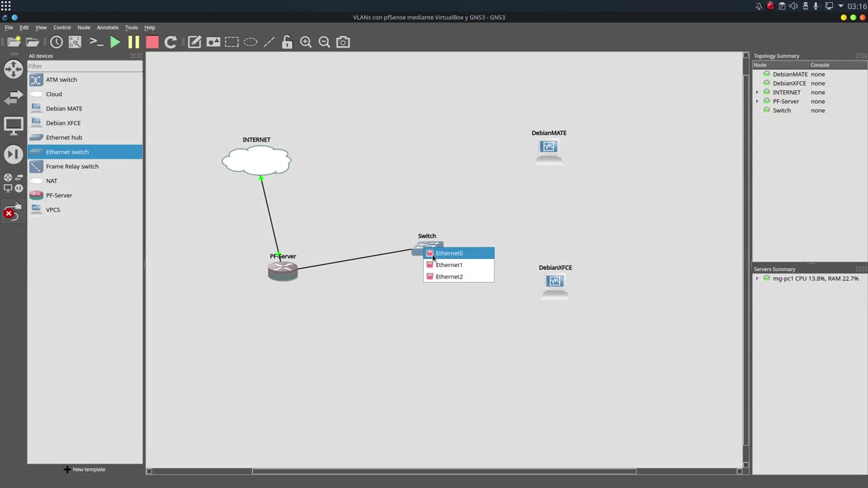
Task: Select DebianMATE row in Topology Summary
Action: [x=810, y=74]
